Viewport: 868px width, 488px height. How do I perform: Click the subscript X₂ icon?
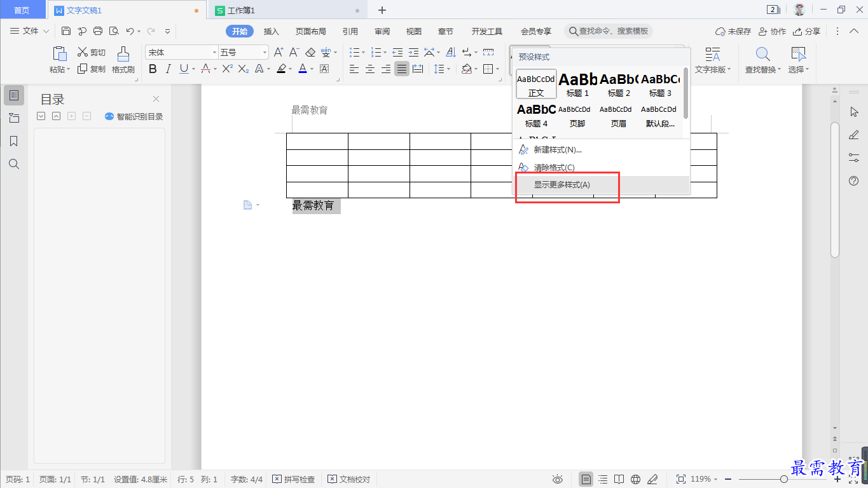(244, 69)
